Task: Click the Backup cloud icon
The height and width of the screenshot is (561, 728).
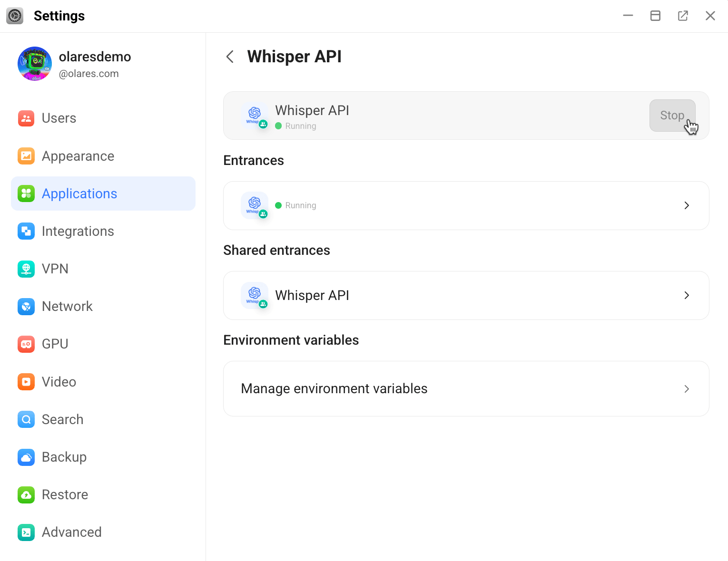Action: 26,457
